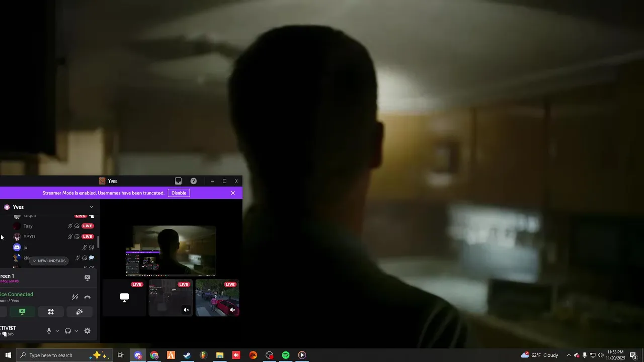
Task: Open the clock showing 11:53 PM
Action: 615,355
